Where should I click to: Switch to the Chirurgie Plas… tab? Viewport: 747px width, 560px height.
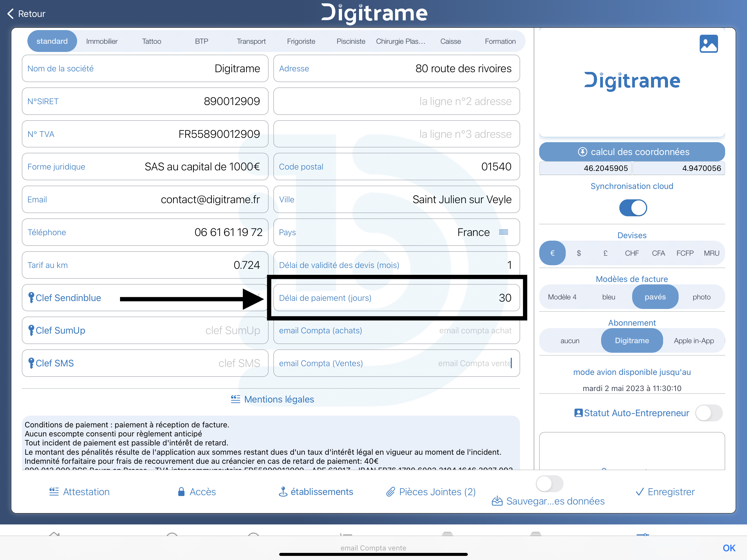point(401,41)
